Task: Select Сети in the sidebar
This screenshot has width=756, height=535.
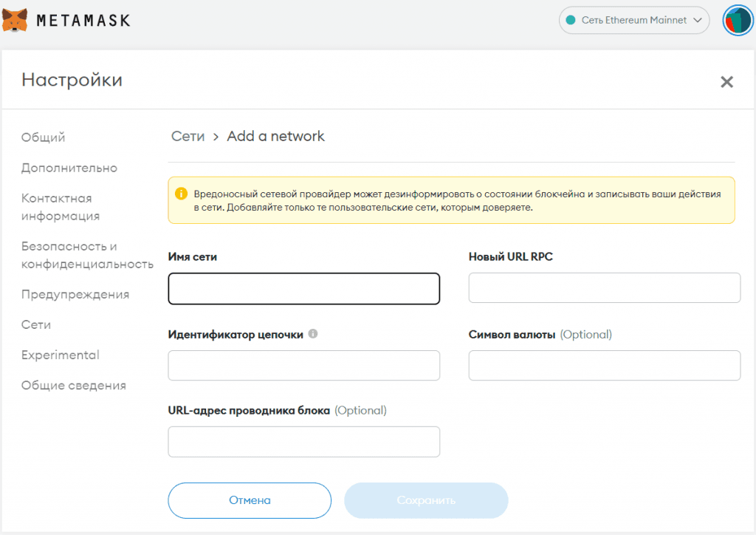Action: tap(35, 324)
